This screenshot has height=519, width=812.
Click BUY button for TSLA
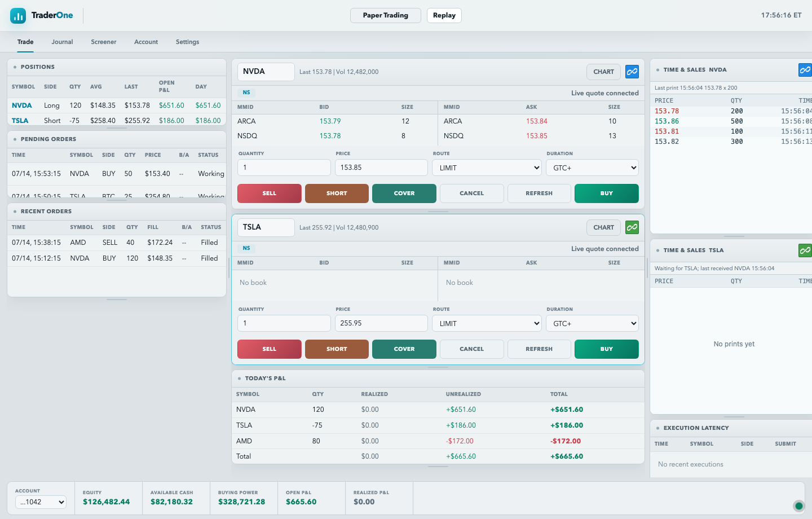[607, 349]
